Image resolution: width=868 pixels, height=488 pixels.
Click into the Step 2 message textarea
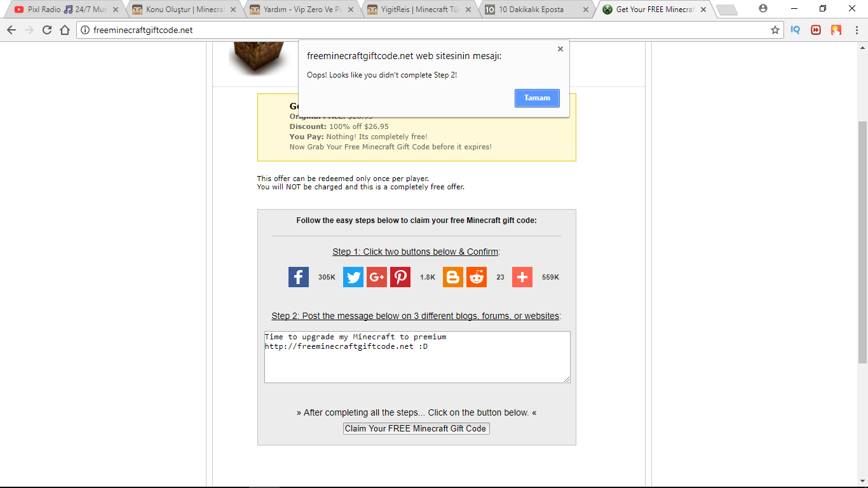pyautogui.click(x=417, y=357)
